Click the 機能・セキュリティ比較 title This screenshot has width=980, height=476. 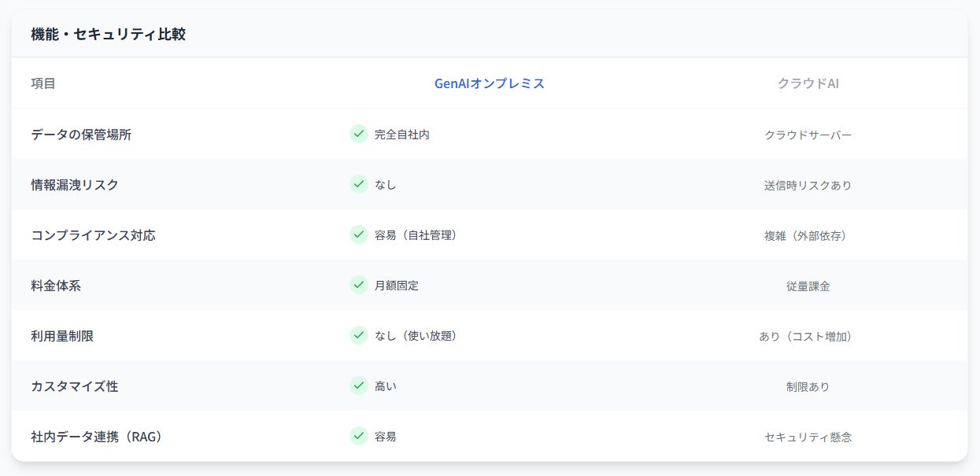108,35
